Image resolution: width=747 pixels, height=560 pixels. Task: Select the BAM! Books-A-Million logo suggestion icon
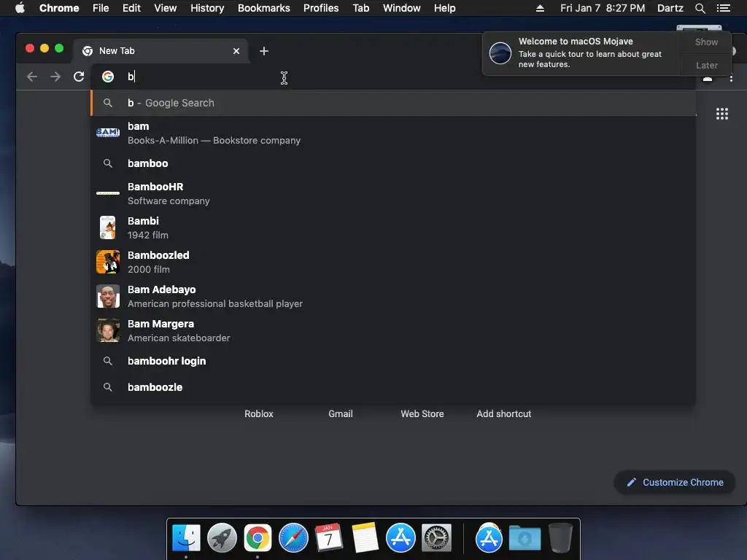click(x=108, y=133)
